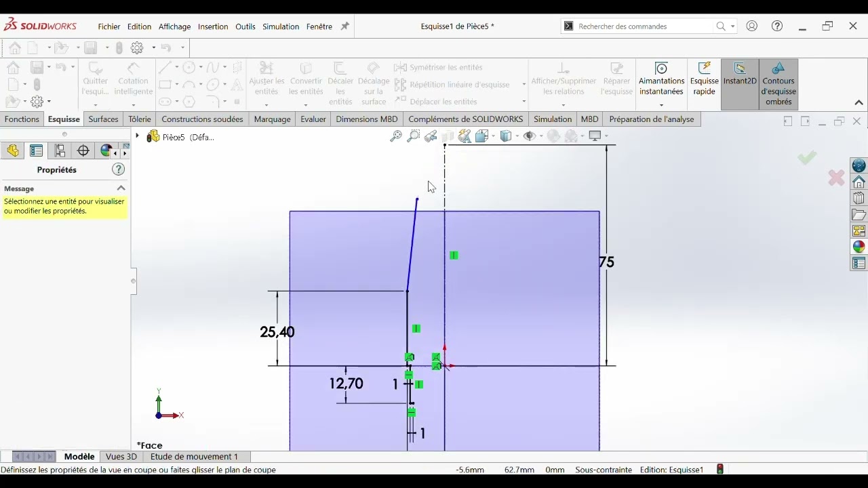Screen dimensions: 868x488
Task: Pin the SOLIDWORKS menu bar
Action: (x=345, y=26)
